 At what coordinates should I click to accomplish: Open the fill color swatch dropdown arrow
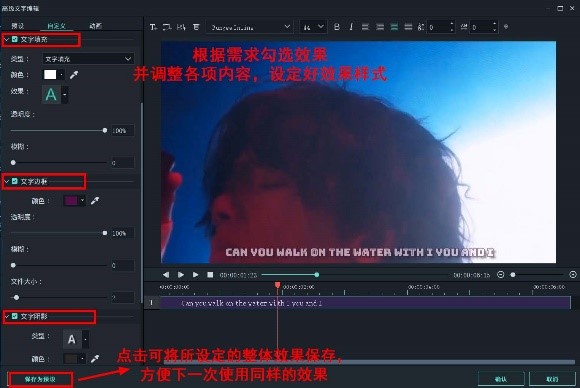(x=61, y=75)
